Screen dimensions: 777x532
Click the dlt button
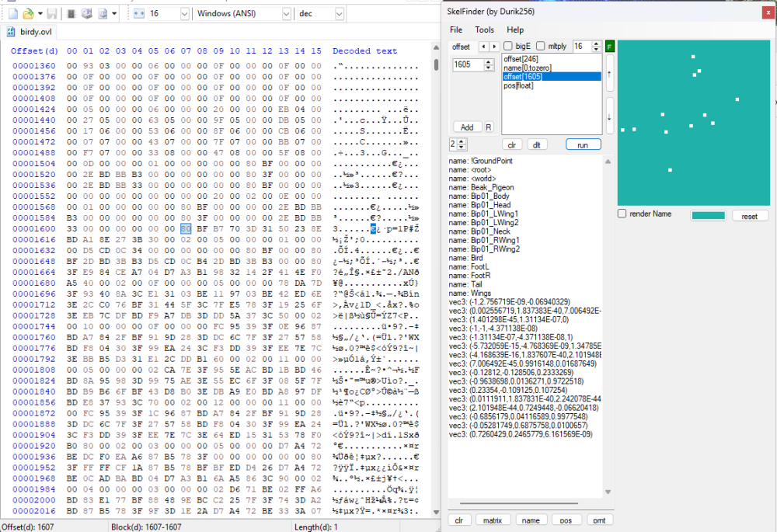coord(537,144)
